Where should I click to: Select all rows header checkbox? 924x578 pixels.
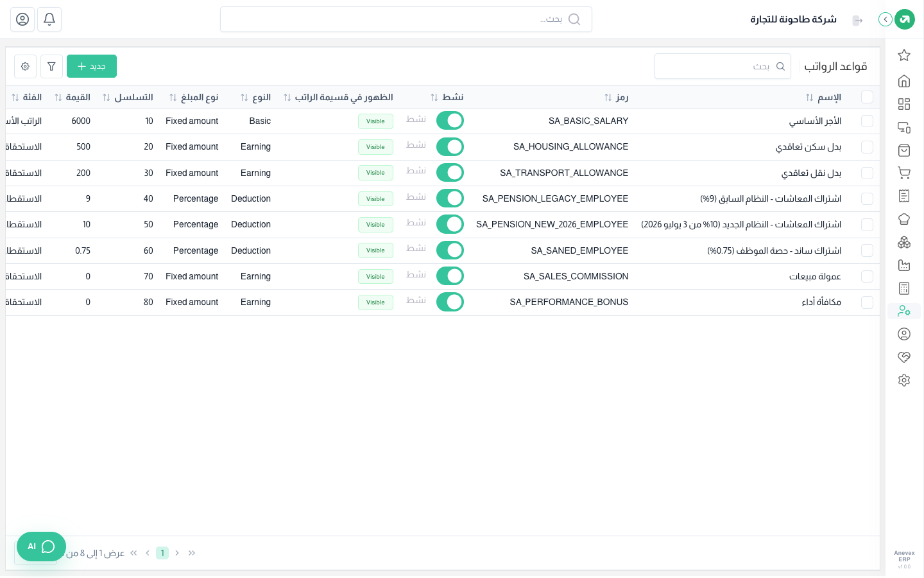tap(867, 97)
